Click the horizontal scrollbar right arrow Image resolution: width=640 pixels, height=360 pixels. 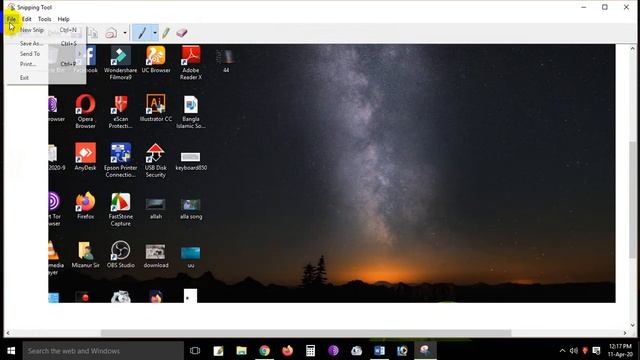(x=624, y=333)
